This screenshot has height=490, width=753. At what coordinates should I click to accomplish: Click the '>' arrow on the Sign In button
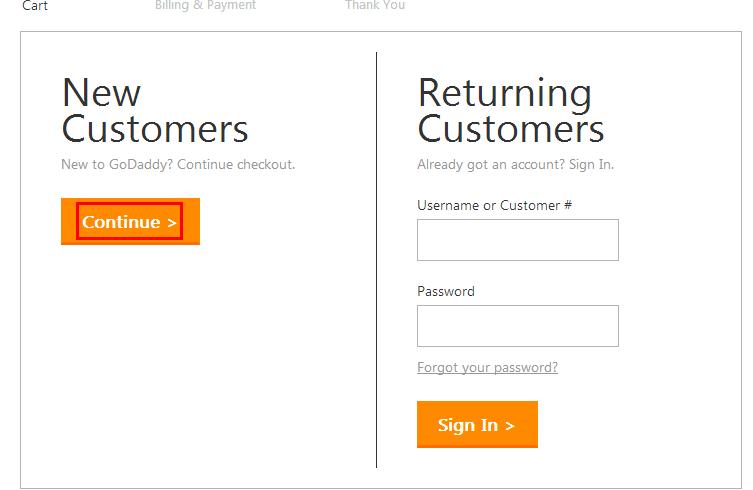coord(509,425)
